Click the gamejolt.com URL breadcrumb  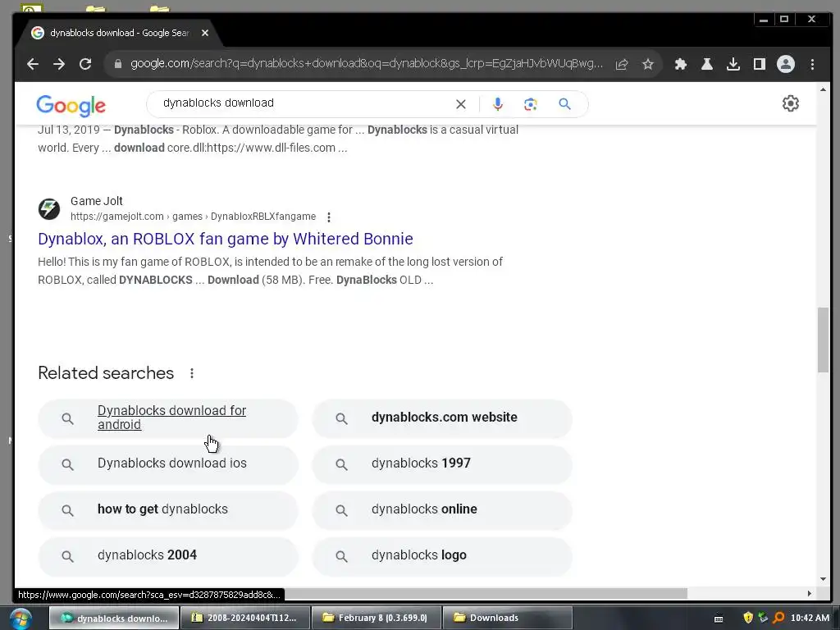pos(193,217)
